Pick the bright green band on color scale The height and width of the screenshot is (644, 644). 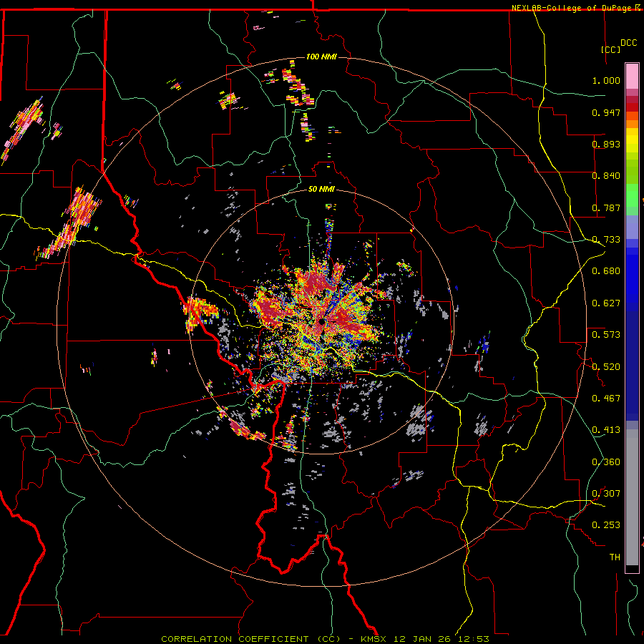(632, 195)
